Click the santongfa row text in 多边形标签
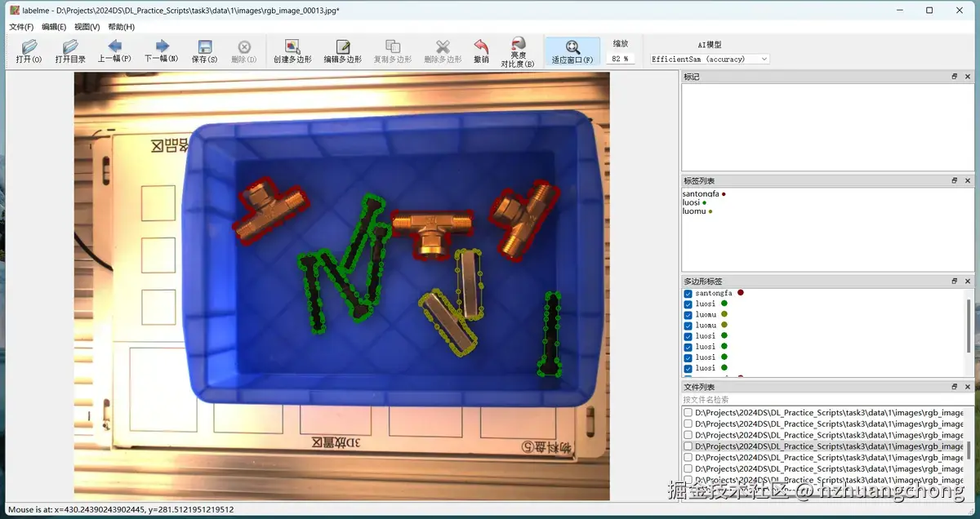The image size is (980, 519). [715, 293]
